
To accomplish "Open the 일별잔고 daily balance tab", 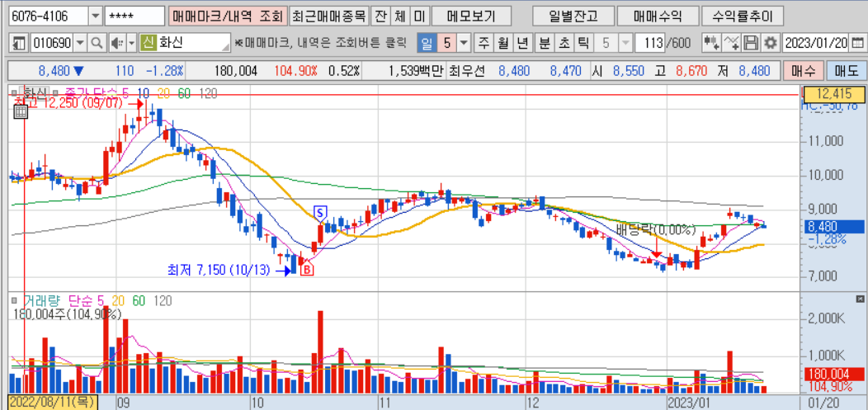I will [573, 16].
